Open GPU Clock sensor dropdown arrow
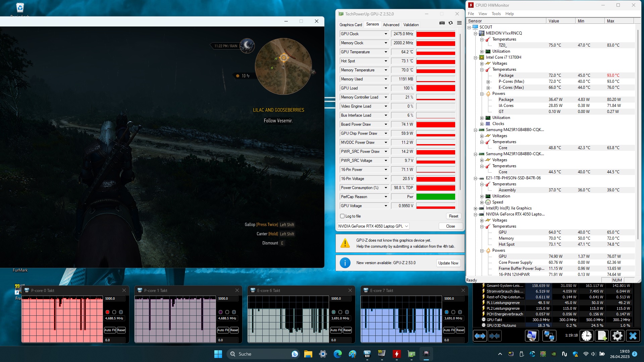Image resolution: width=644 pixels, height=362 pixels. (x=386, y=34)
